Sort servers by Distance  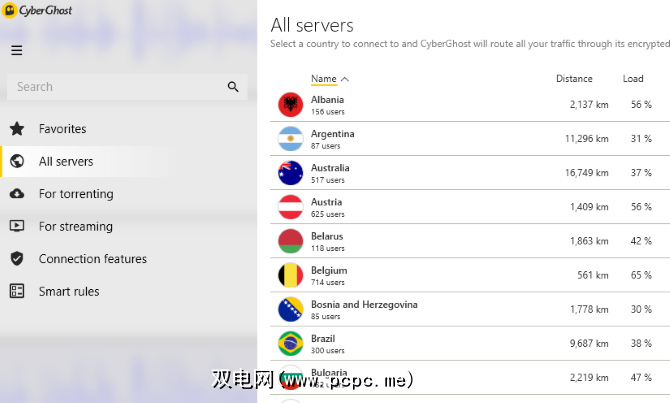(x=574, y=79)
